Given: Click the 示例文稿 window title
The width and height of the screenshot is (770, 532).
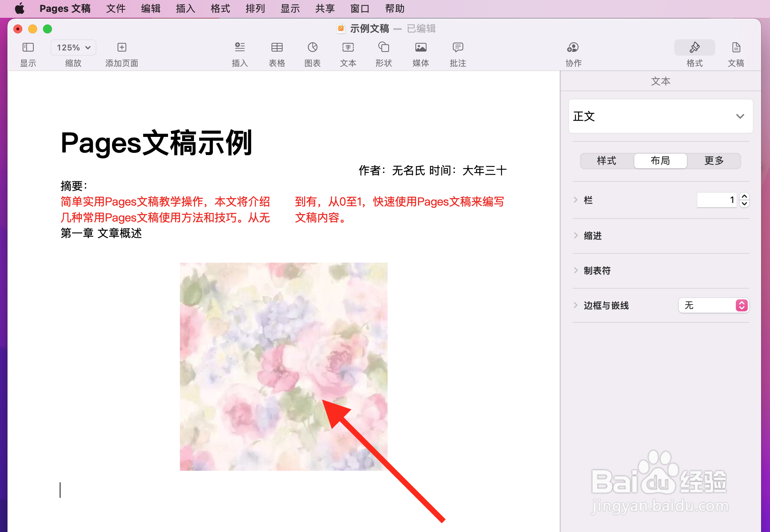Looking at the screenshot, I should click(369, 29).
